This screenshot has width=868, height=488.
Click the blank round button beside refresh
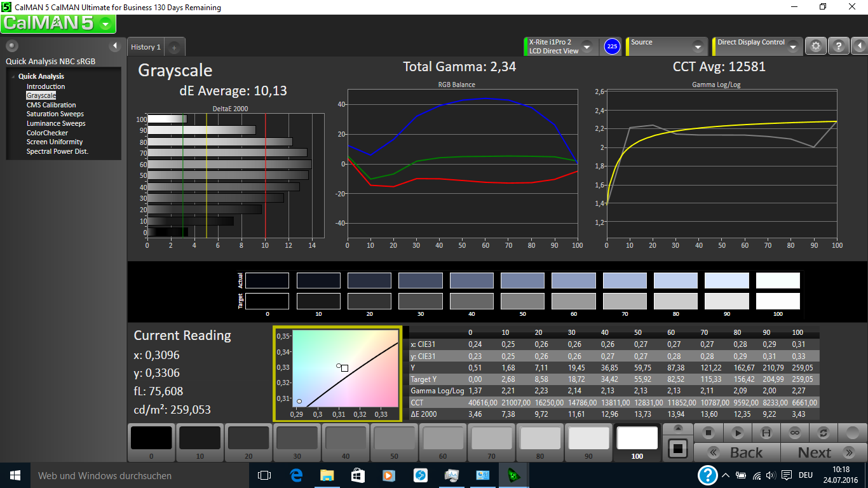pos(851,433)
